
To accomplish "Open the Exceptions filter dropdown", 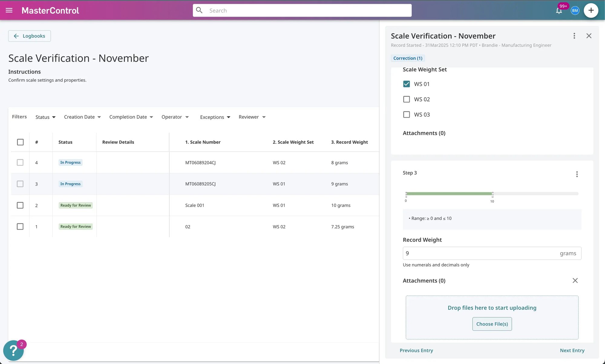I will (215, 117).
